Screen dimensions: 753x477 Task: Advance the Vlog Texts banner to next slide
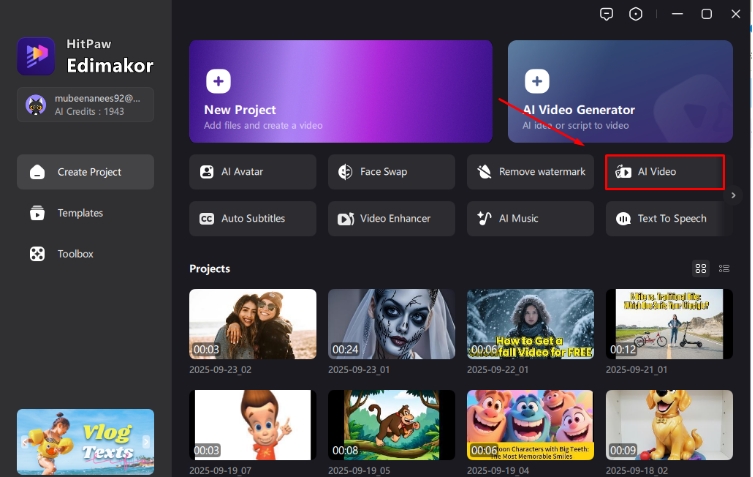click(146, 441)
